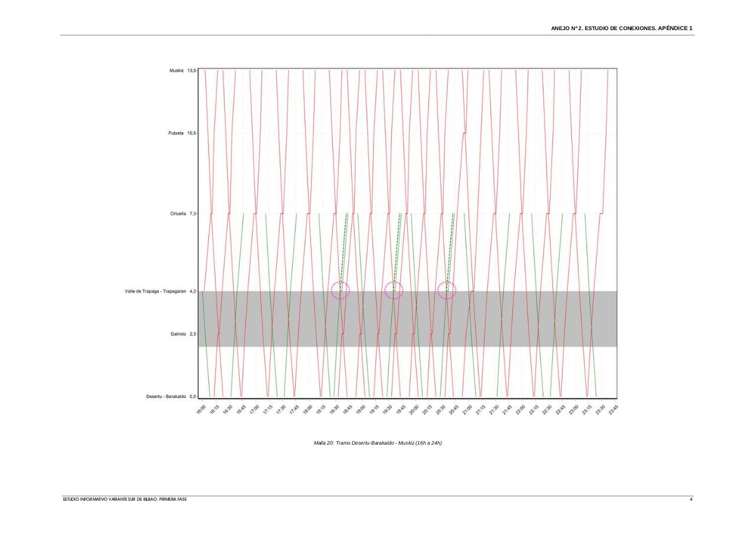
Task: Click the 7,3 kilometre value on the axis
Action: (x=192, y=214)
